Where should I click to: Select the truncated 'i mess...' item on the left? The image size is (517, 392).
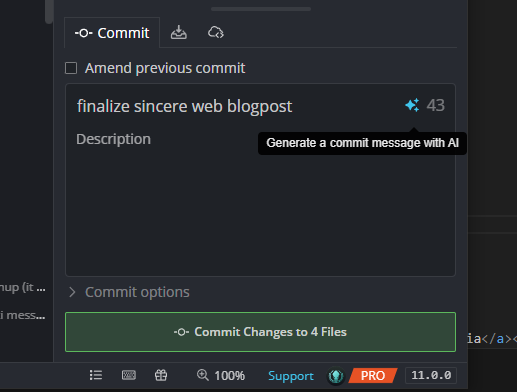[23, 315]
